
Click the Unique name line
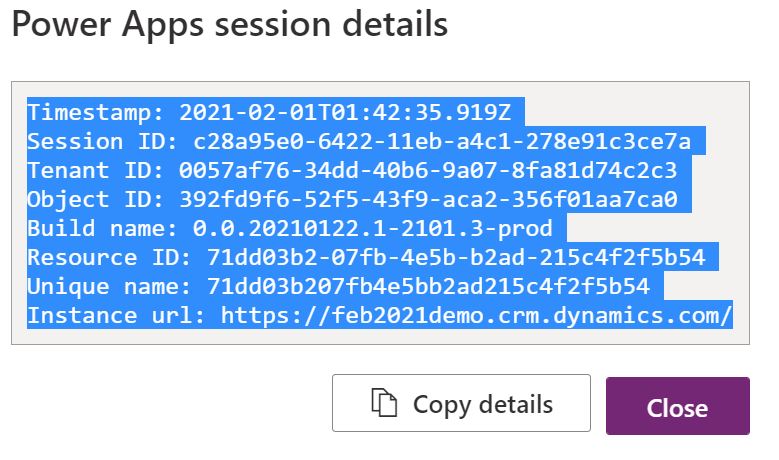(x=338, y=286)
